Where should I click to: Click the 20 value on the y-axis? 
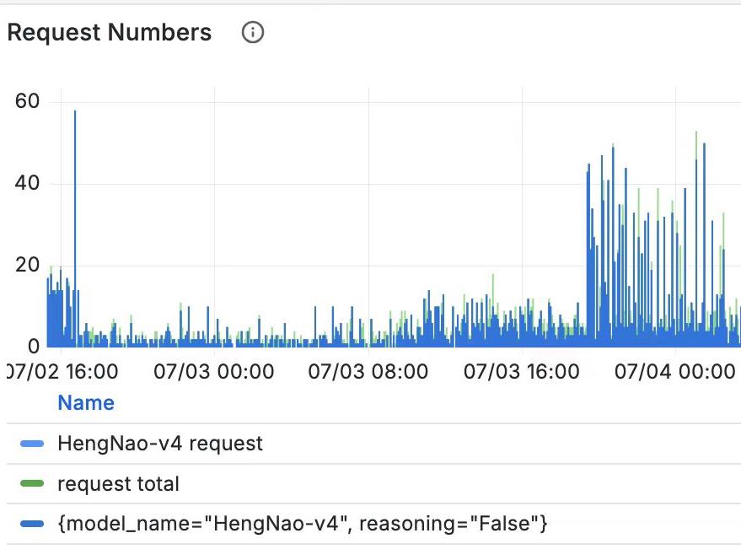click(28, 266)
